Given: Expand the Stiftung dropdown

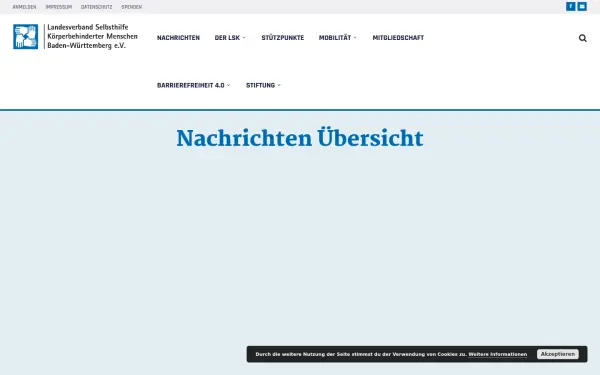Looking at the screenshot, I should [263, 85].
